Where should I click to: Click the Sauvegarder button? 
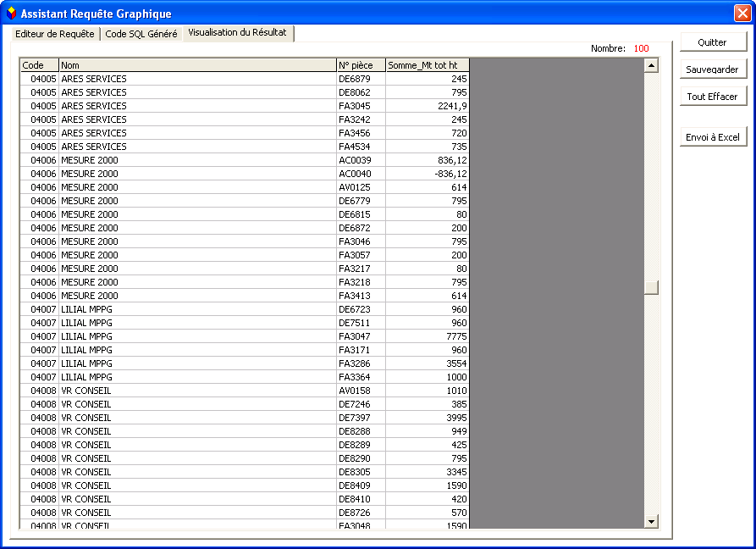713,69
